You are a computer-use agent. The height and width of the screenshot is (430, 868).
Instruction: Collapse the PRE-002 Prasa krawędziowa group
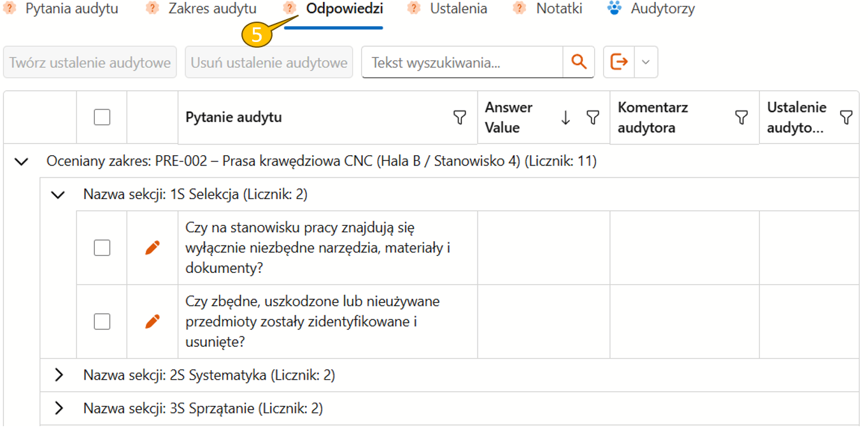[x=22, y=162]
